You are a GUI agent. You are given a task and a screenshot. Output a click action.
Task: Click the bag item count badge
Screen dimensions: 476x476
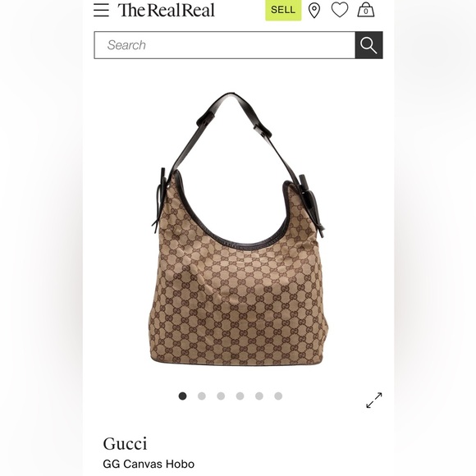tap(366, 11)
